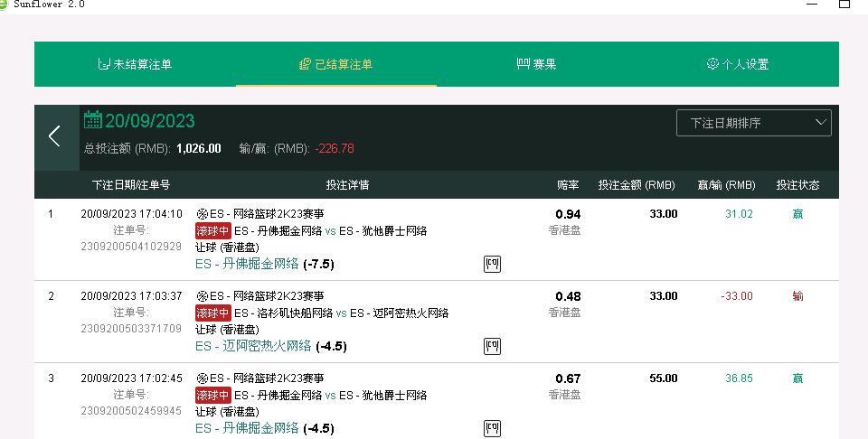
Task: Click basketball icon in bet row 2
Action: point(202,296)
